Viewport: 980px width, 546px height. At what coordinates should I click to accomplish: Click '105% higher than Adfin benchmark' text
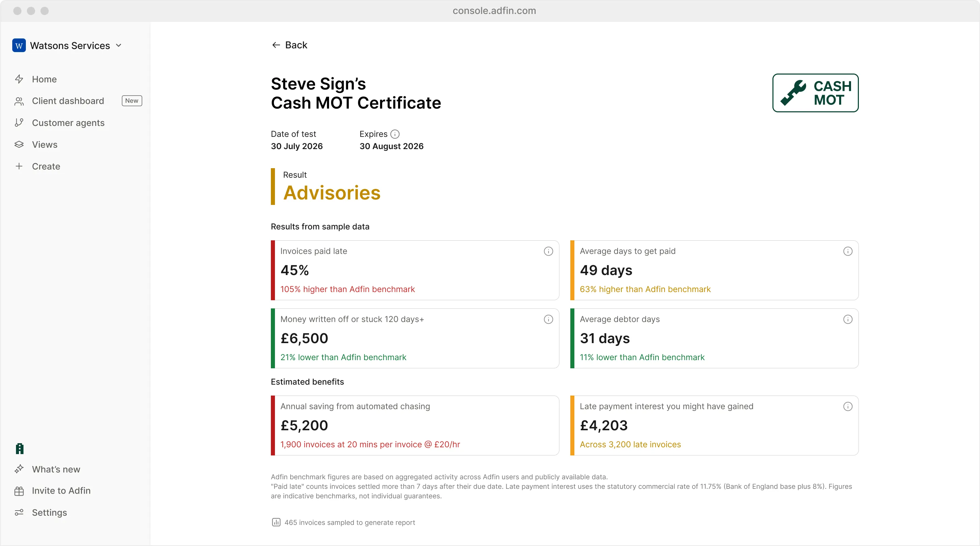pos(347,289)
